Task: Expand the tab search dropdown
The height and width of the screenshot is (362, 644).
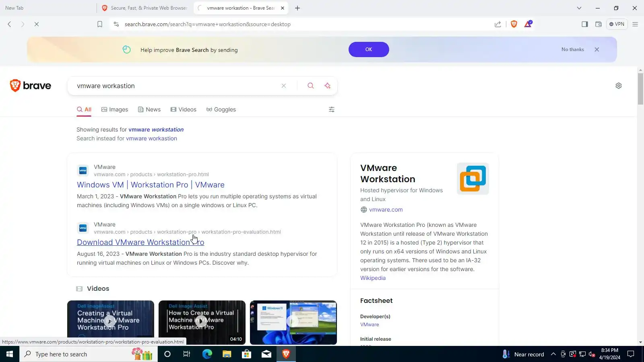Action: pyautogui.click(x=579, y=8)
